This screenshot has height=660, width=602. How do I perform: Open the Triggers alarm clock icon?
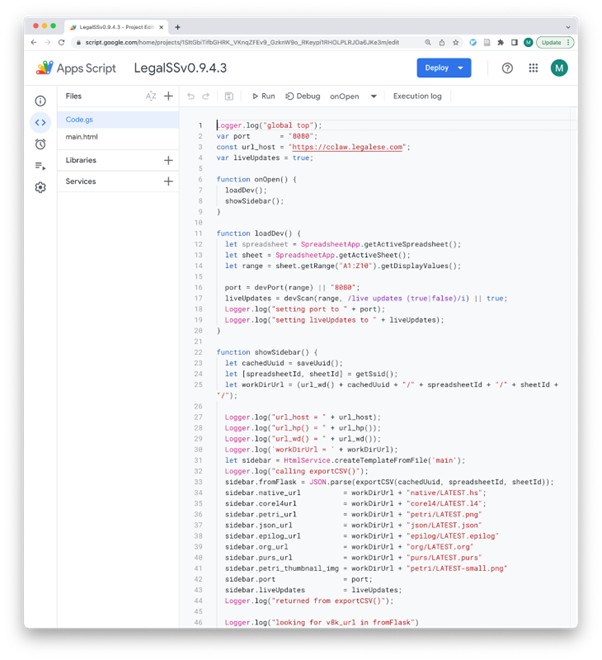pos(40,144)
